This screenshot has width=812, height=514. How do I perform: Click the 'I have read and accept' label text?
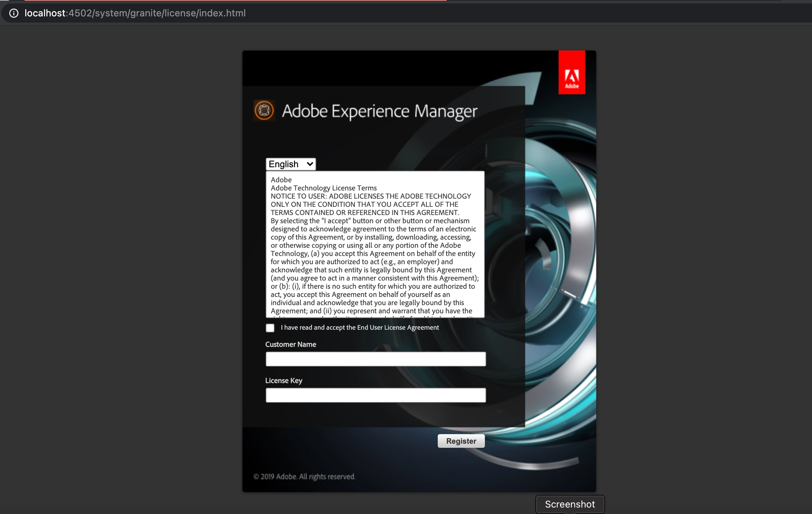pos(360,328)
